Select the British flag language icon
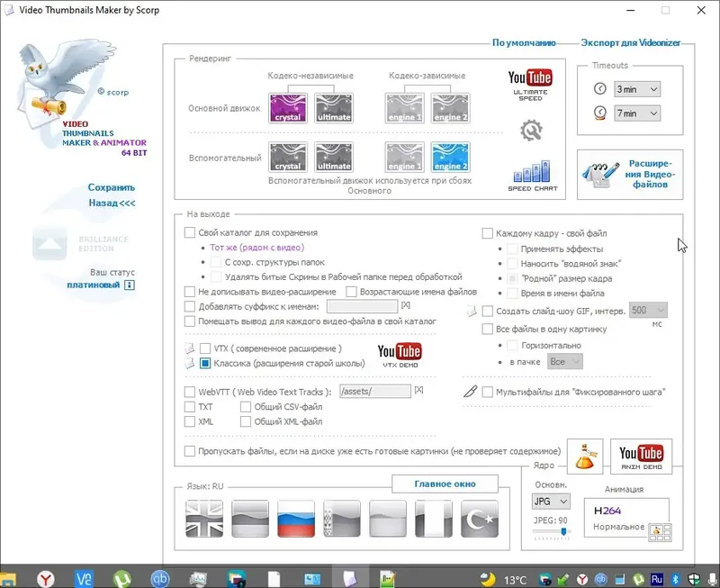Screen dimensions: 720x588 click(x=202, y=519)
